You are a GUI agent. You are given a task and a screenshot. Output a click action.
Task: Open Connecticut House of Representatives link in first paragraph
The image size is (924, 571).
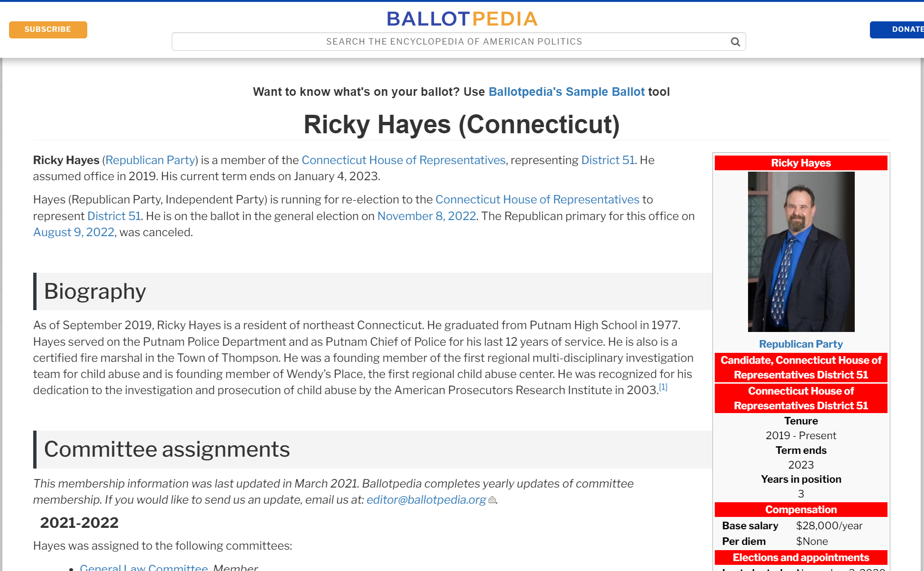(x=404, y=160)
